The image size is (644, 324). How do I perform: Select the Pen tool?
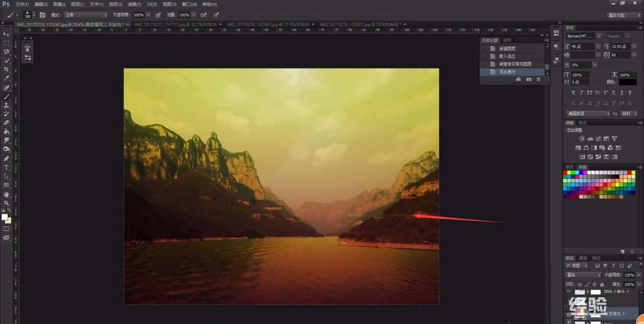(x=6, y=158)
